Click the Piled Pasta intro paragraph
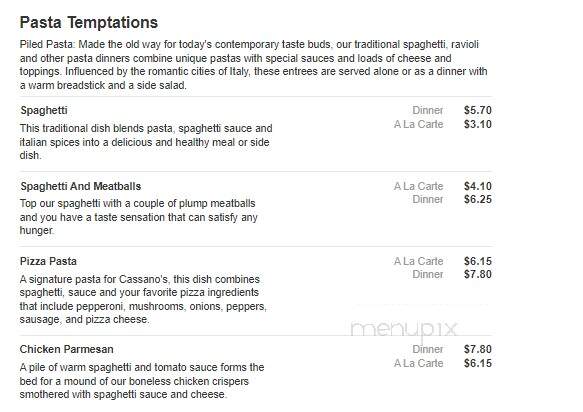Screen dimensions: 583x412 [x=254, y=65]
